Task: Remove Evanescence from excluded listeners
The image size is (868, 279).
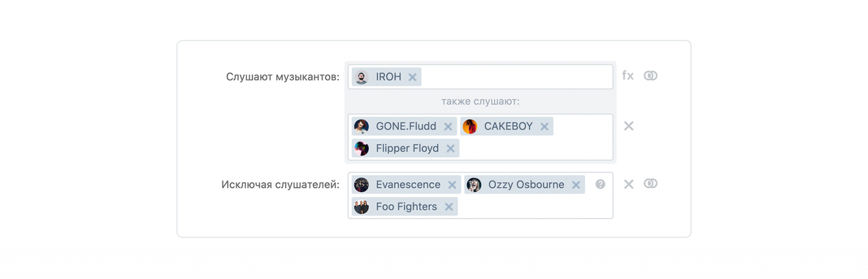Action: pos(452,185)
